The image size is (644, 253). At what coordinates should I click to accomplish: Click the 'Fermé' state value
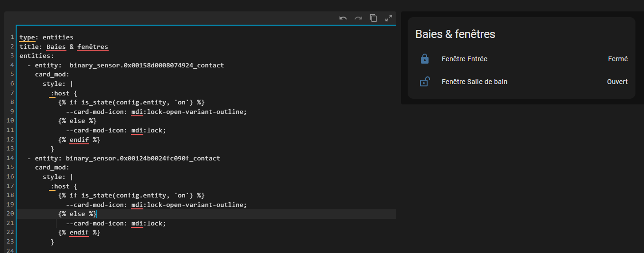617,59
